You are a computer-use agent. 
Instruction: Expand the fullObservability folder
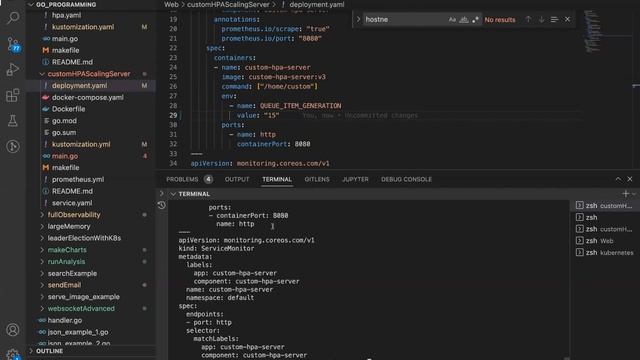(x=73, y=215)
